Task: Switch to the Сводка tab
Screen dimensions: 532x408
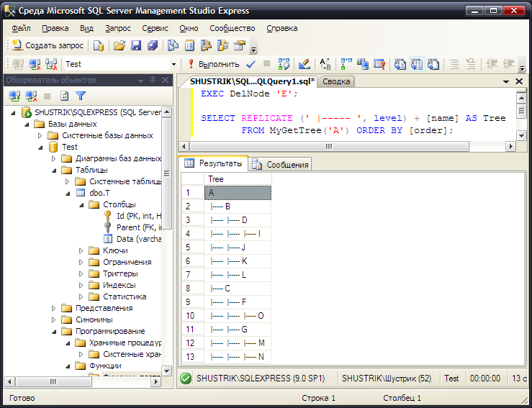Action: click(x=336, y=81)
